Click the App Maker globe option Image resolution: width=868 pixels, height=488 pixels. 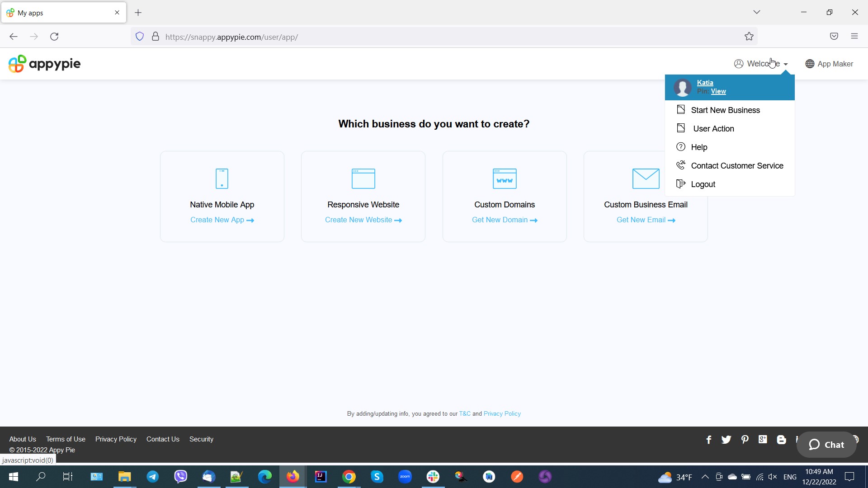click(829, 64)
